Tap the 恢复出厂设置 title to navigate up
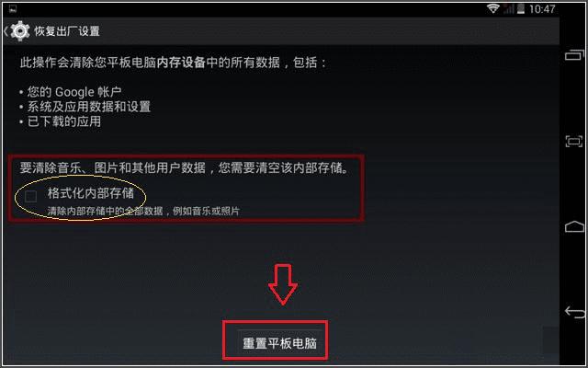 pos(67,30)
